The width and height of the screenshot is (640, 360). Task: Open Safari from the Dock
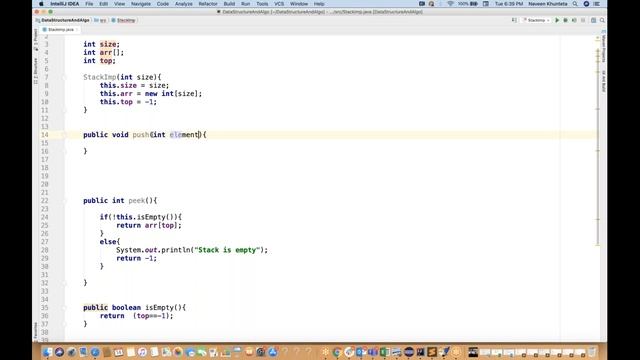tap(95, 351)
